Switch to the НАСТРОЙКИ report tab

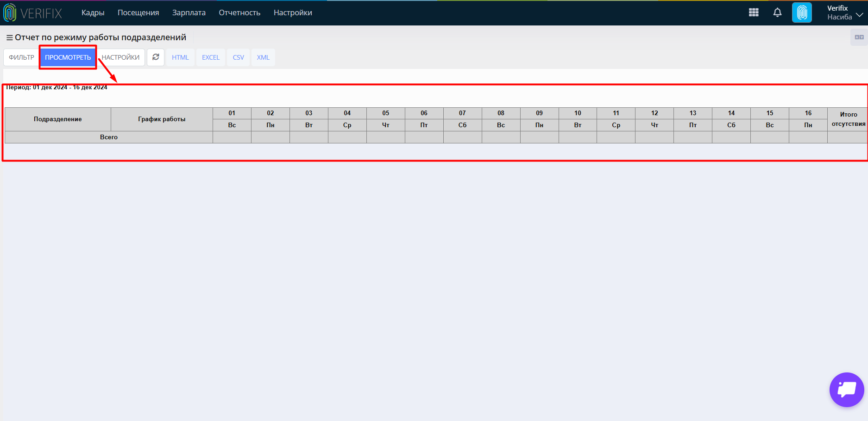pyautogui.click(x=120, y=57)
